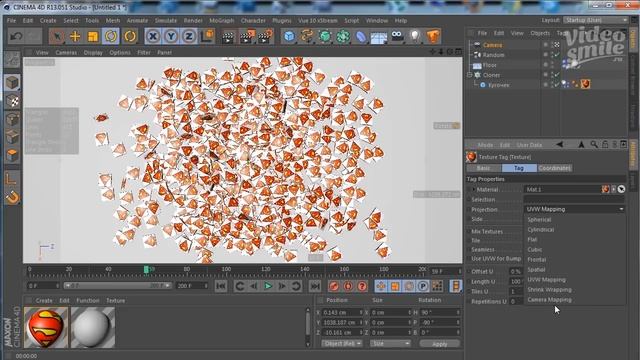The image size is (640, 360).
Task: Click the timeline playhead marker at frame 59
Action: click(x=146, y=269)
